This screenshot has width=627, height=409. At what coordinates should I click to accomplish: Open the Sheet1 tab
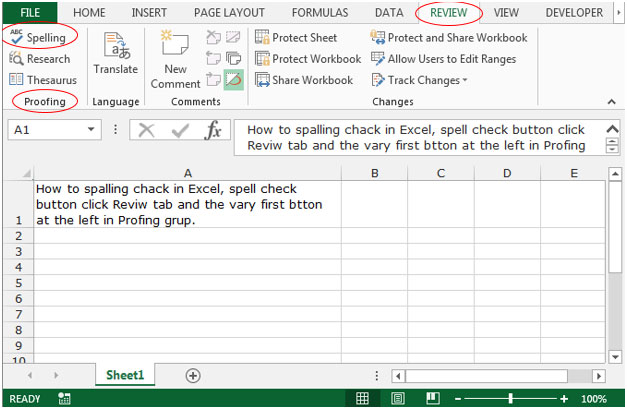(x=125, y=375)
